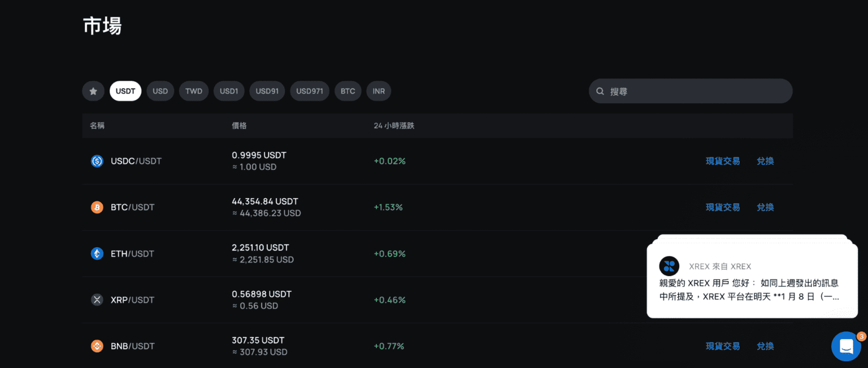Click the Ethereum coin icon
Image resolution: width=868 pixels, height=368 pixels.
97,253
